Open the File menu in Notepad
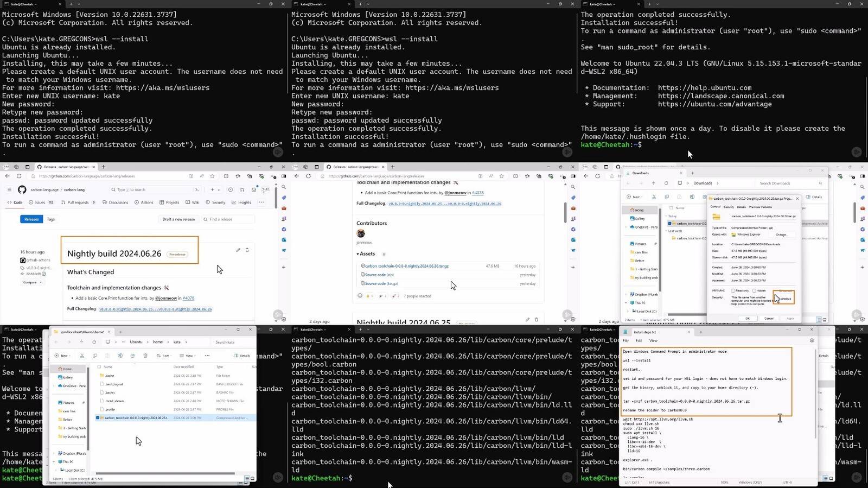The height and width of the screenshot is (488, 868). click(x=626, y=340)
